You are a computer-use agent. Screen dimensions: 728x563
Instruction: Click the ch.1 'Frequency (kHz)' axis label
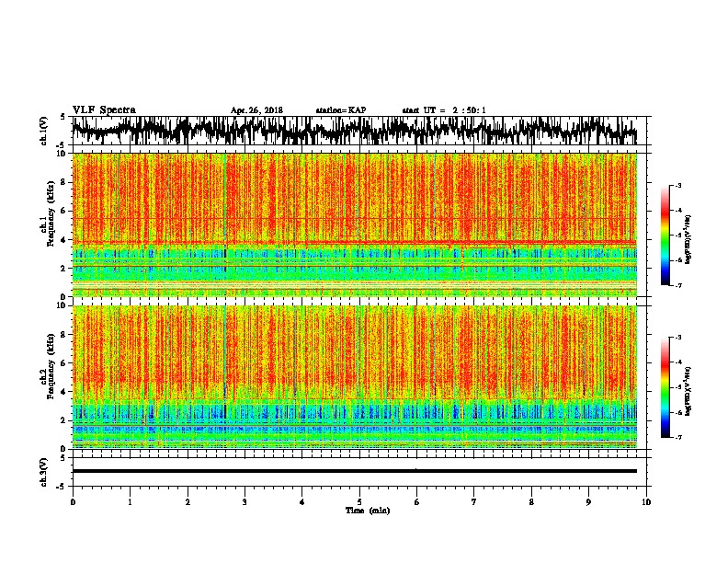(51, 215)
